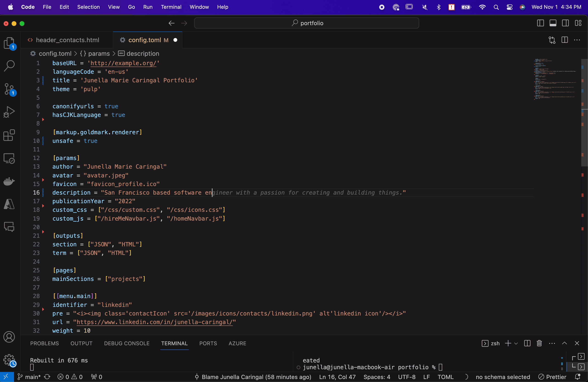The image size is (588, 382).
Task: Switch to the DEBUG CONSOLE tab
Action: click(127, 343)
